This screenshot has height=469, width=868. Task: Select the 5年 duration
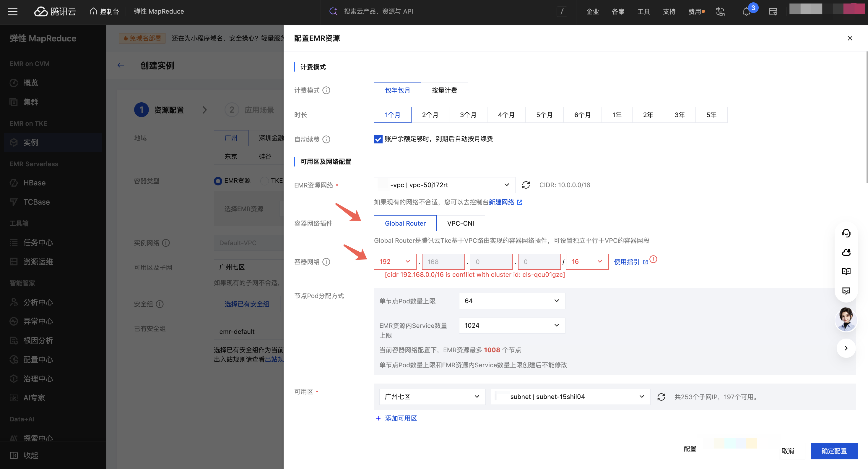(711, 115)
